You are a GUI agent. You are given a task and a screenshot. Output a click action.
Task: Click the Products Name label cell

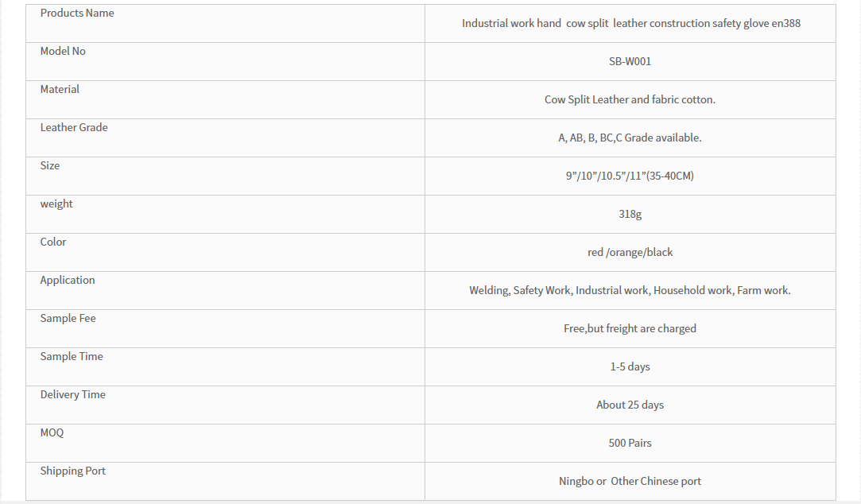[x=225, y=24]
